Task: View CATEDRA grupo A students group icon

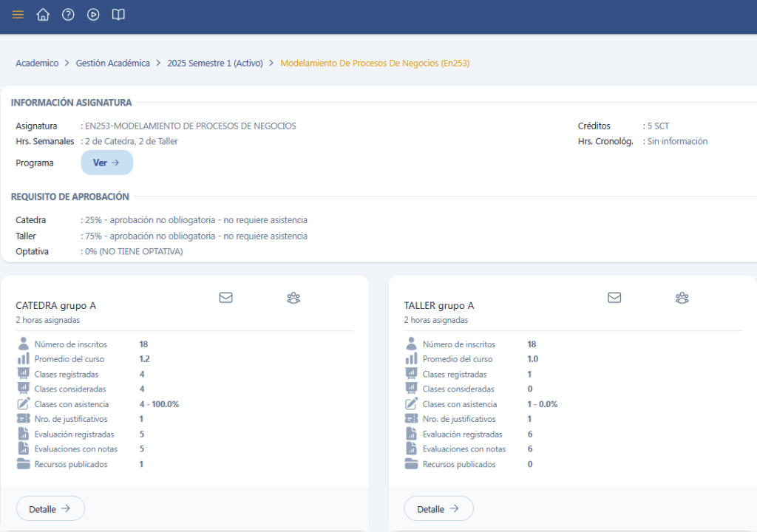Action: pos(293,298)
